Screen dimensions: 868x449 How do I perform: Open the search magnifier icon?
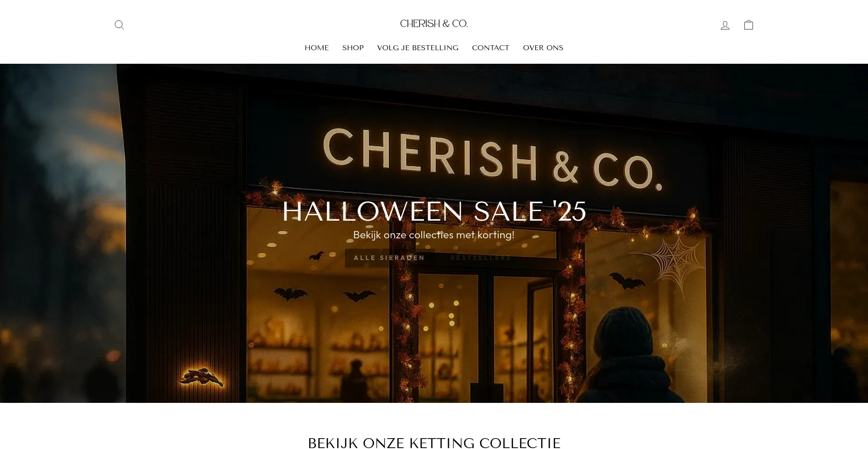pyautogui.click(x=119, y=25)
